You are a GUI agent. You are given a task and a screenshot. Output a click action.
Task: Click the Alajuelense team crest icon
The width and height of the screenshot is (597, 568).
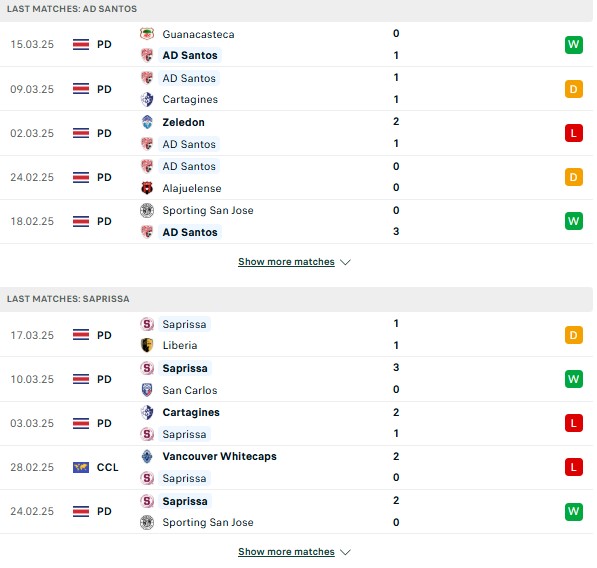147,188
